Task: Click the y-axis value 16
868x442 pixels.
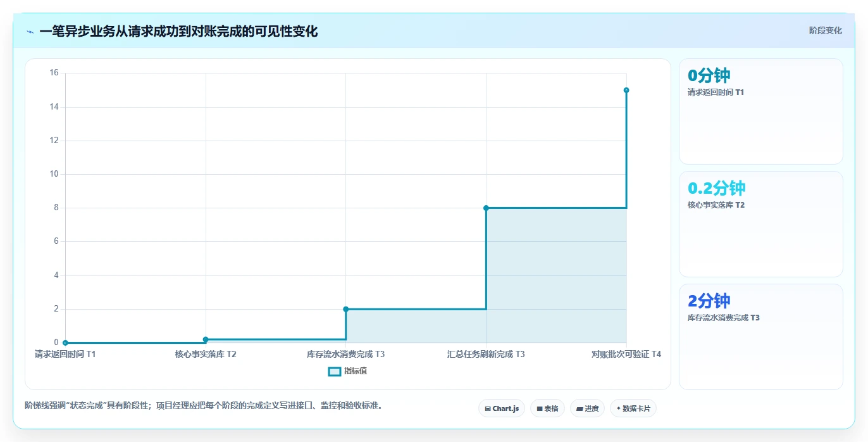Action: 54,73
